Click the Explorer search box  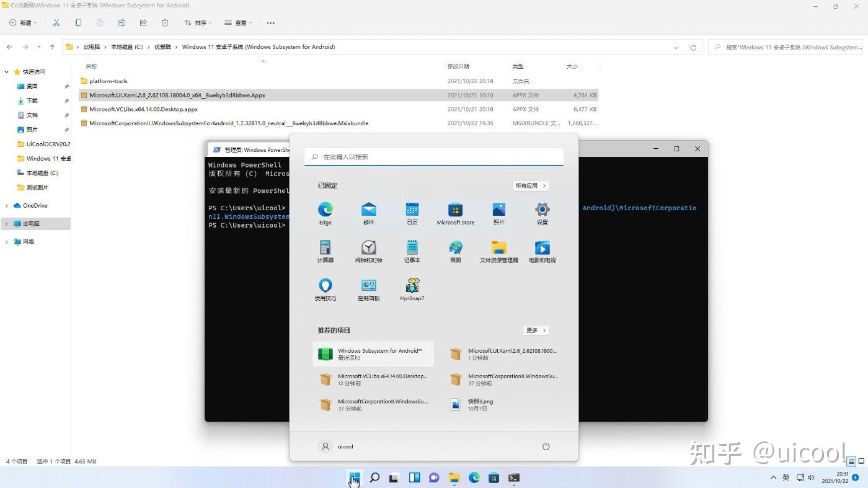[786, 47]
